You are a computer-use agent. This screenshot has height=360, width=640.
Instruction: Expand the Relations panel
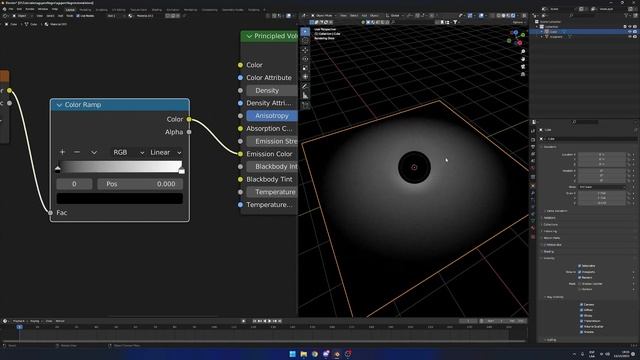click(x=549, y=218)
